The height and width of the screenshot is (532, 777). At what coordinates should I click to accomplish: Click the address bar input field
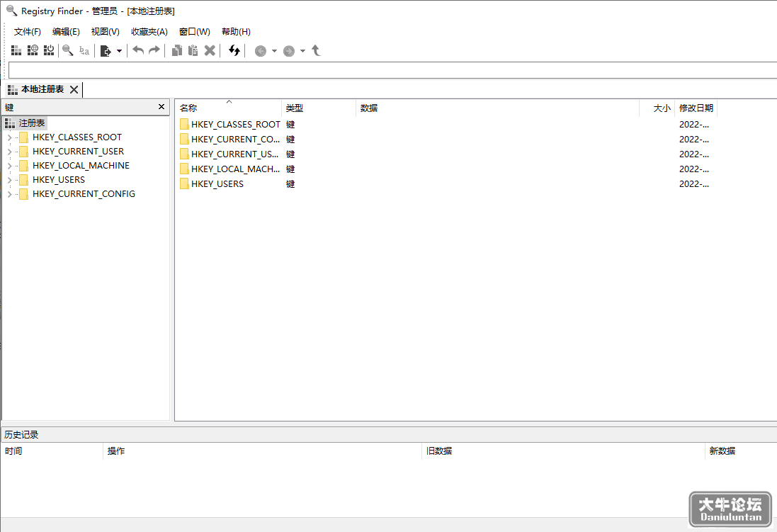coord(392,70)
